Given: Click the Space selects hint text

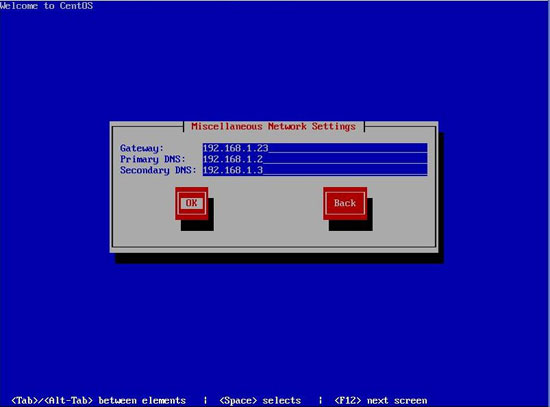Looking at the screenshot, I should pos(260,400).
